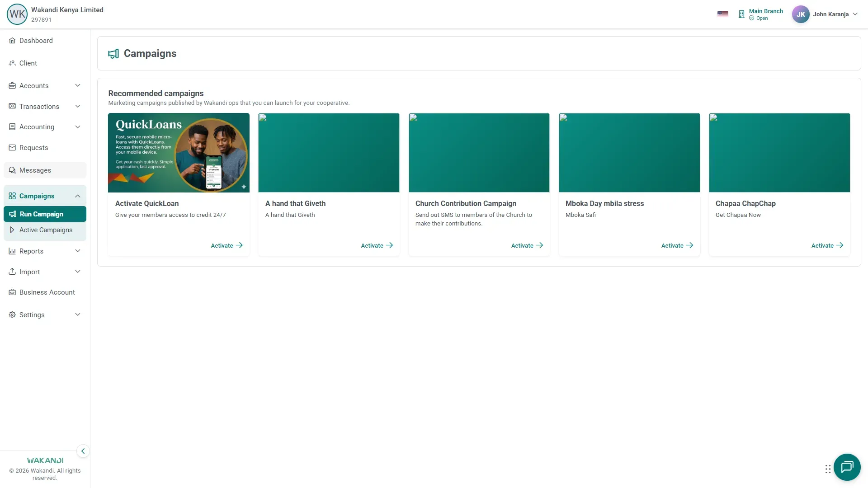Click the Campaigns header megaphone icon

pos(113,54)
